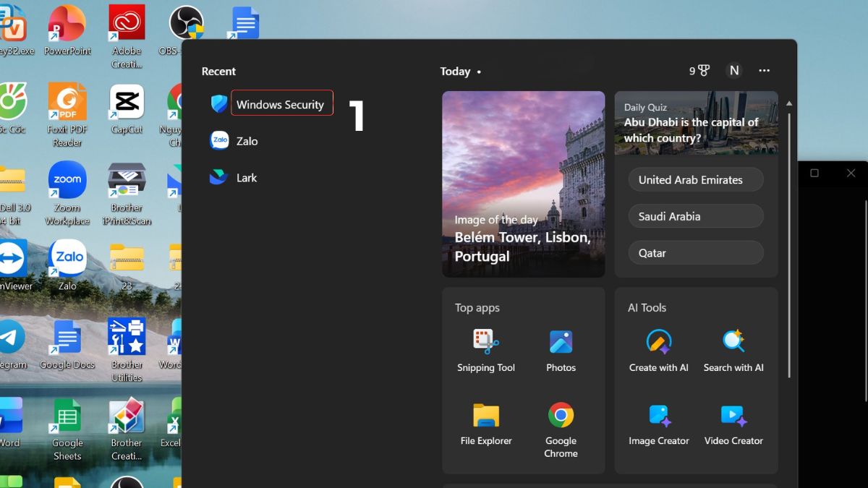Launch File Explorer from Top apps

[486, 424]
